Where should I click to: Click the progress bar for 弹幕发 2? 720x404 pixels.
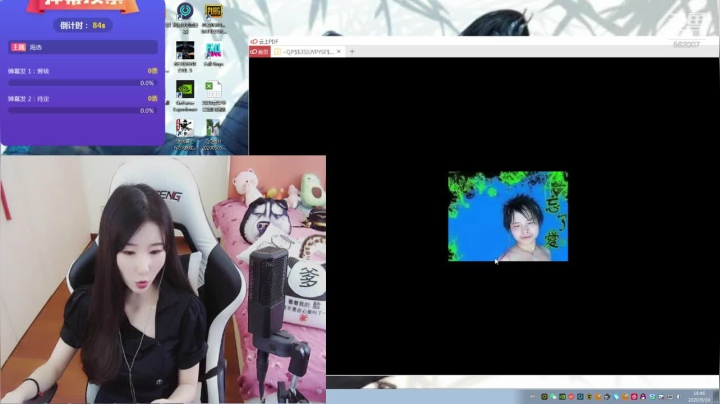pyautogui.click(x=83, y=111)
